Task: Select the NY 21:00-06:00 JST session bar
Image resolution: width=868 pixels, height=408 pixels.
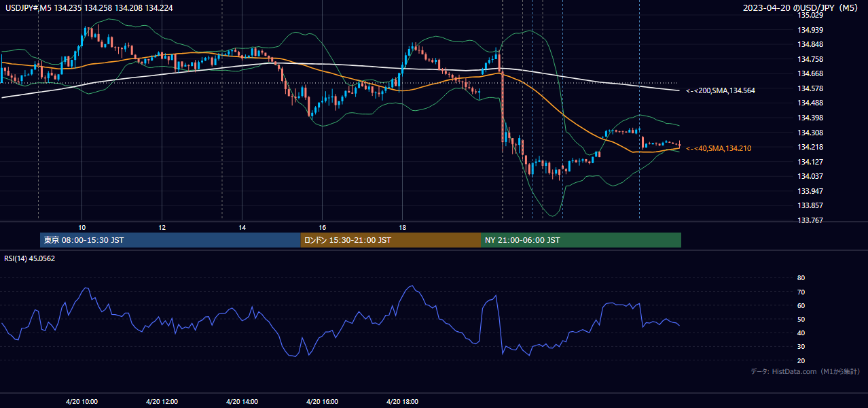Action: tap(581, 240)
